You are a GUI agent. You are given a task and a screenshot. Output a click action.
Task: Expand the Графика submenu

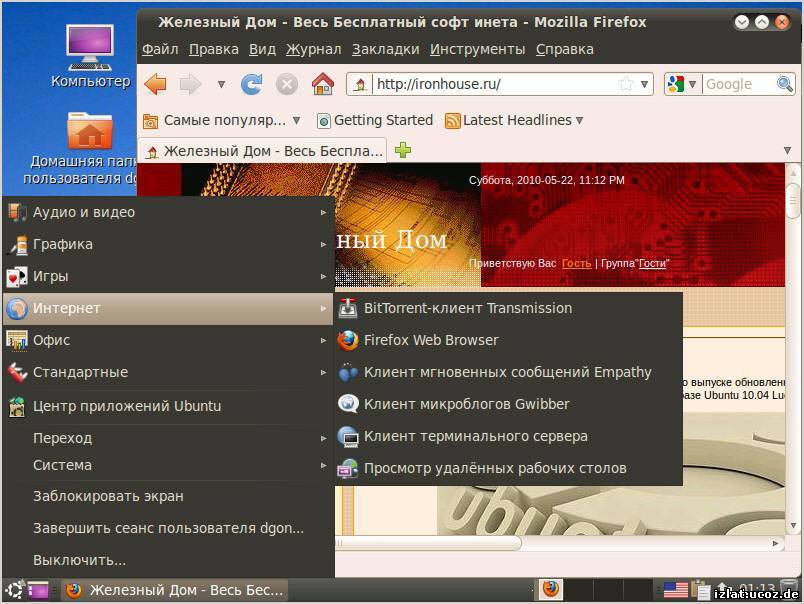(x=168, y=244)
